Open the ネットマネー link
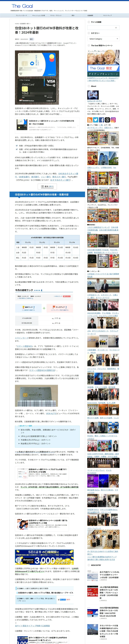 pos(92,188)
